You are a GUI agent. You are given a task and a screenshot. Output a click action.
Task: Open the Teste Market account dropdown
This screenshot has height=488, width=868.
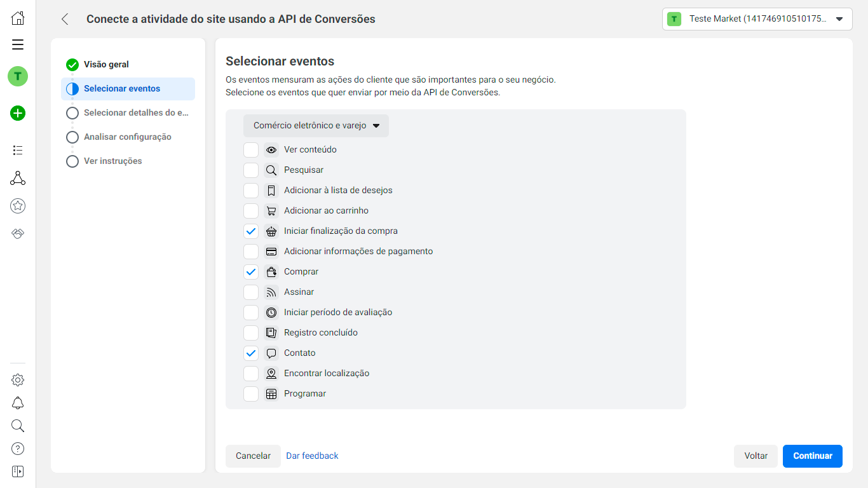click(757, 19)
